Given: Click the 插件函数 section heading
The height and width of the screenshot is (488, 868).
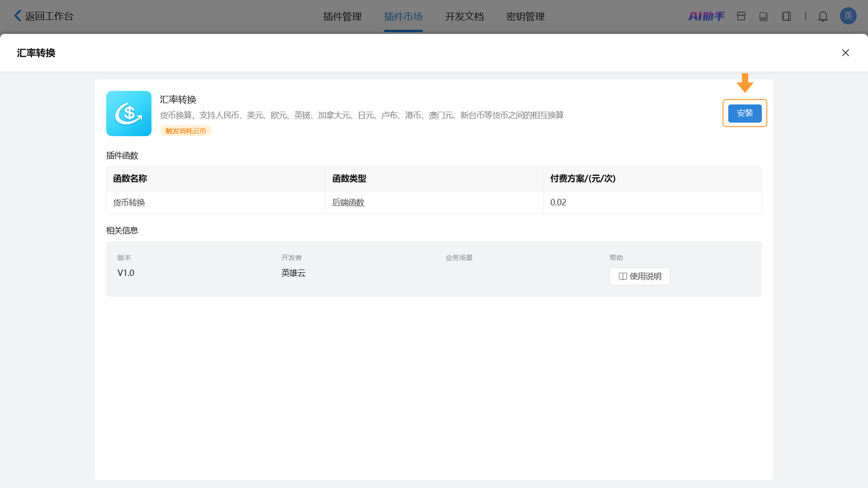Looking at the screenshot, I should (x=122, y=155).
